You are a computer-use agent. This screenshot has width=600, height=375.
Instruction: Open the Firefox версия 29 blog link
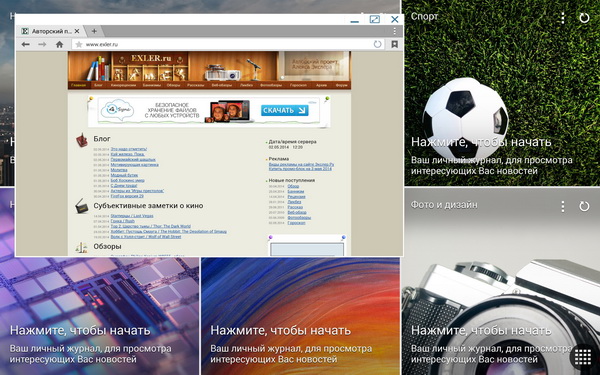click(x=127, y=196)
